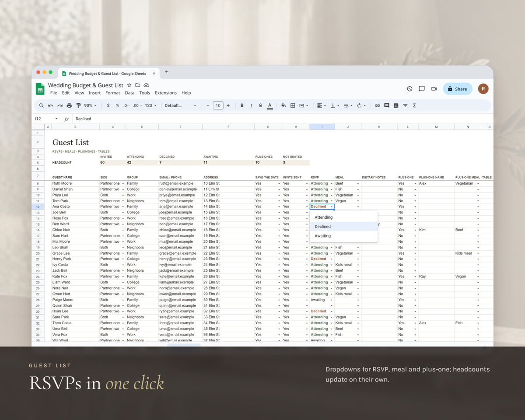Check cloud document status icon

pyautogui.click(x=146, y=85)
